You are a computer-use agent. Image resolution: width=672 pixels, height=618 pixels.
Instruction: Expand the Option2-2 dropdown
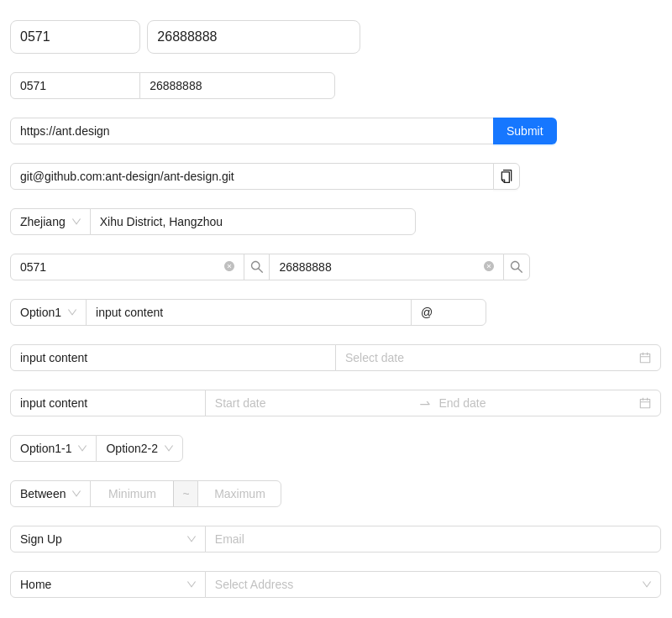[x=139, y=448]
